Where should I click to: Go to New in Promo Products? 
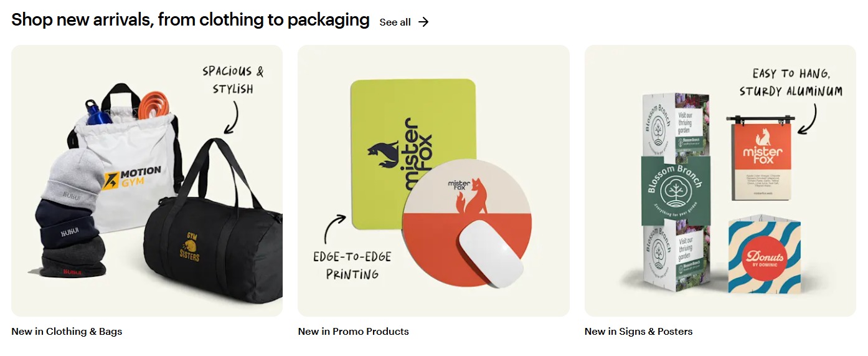click(x=353, y=332)
